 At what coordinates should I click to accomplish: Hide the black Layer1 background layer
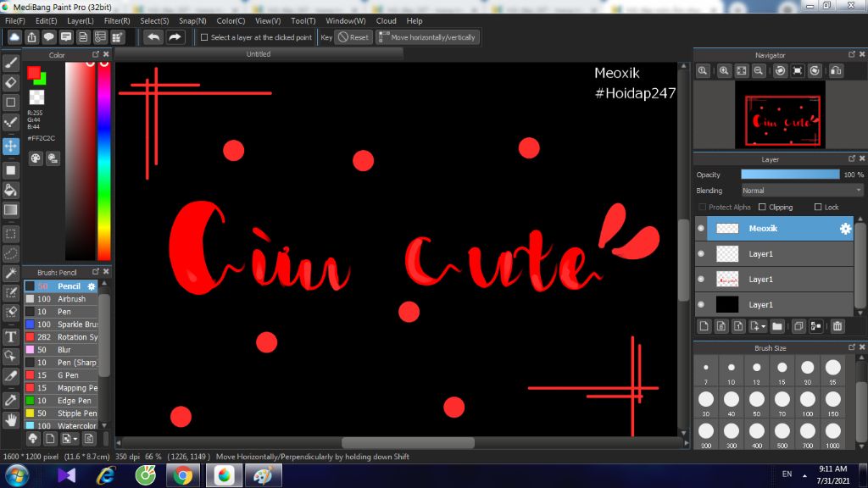pyautogui.click(x=701, y=305)
